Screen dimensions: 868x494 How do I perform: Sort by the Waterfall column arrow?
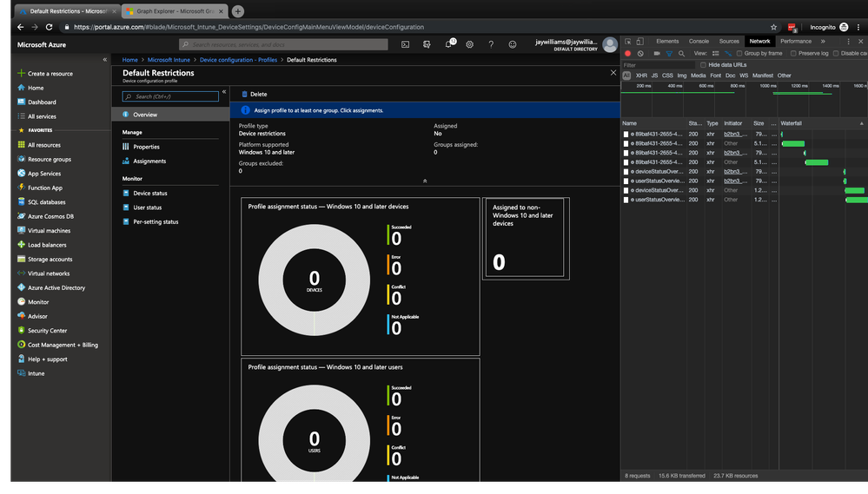click(861, 123)
